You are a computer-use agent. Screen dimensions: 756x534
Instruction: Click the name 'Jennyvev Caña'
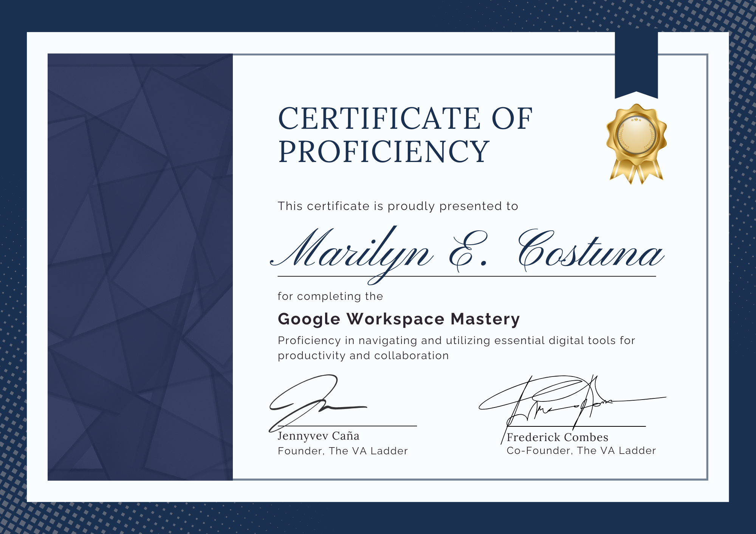tap(318, 436)
